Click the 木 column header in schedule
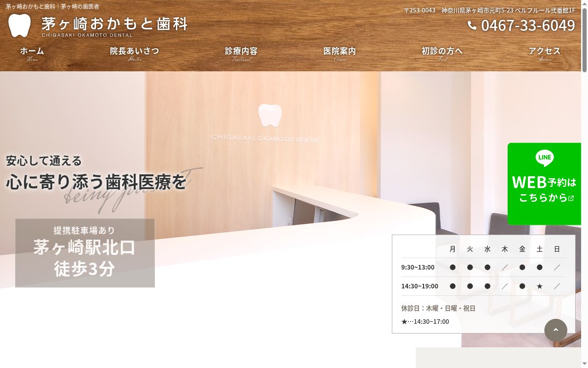This screenshot has width=588, height=368. click(505, 249)
